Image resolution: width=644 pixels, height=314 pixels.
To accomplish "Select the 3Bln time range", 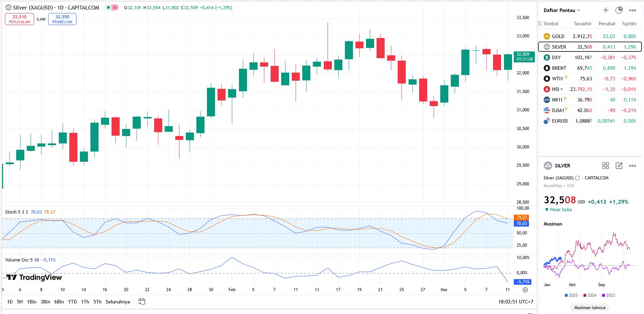I will pyautogui.click(x=45, y=302).
